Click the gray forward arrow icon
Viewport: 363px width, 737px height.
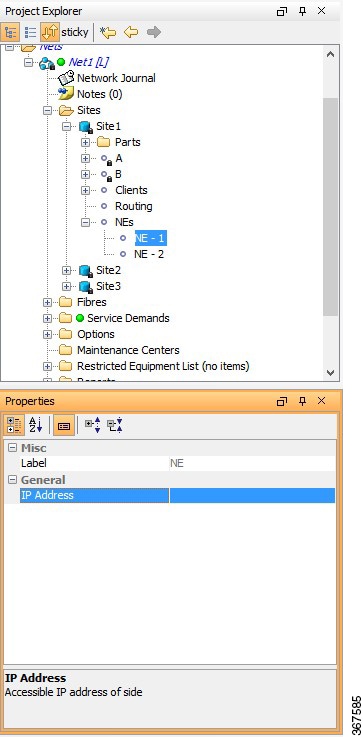click(154, 32)
